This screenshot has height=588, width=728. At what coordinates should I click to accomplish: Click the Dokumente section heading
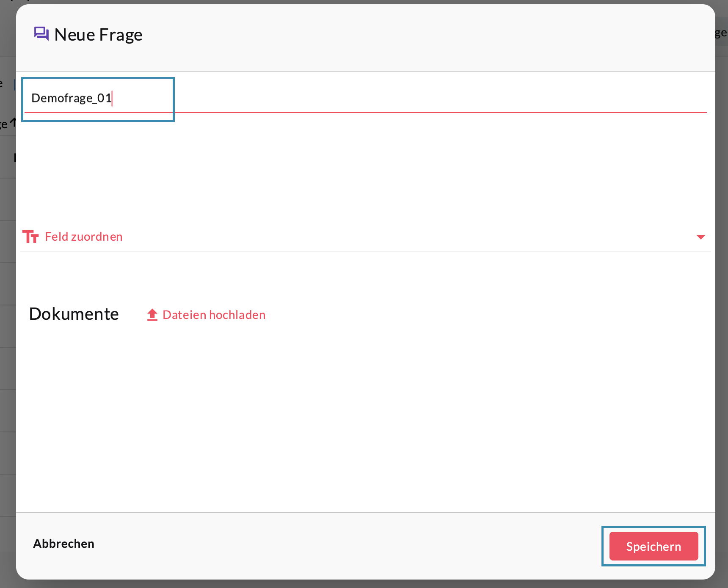coord(74,314)
